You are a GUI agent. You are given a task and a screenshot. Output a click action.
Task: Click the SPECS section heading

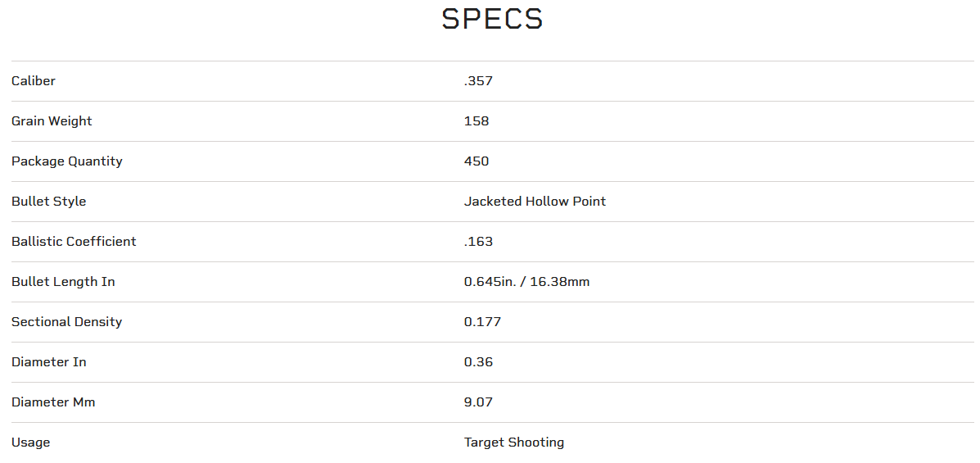coord(492,19)
